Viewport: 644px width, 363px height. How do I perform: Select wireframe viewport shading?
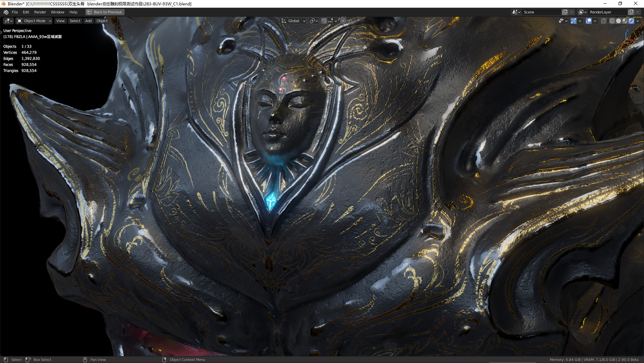(x=612, y=21)
